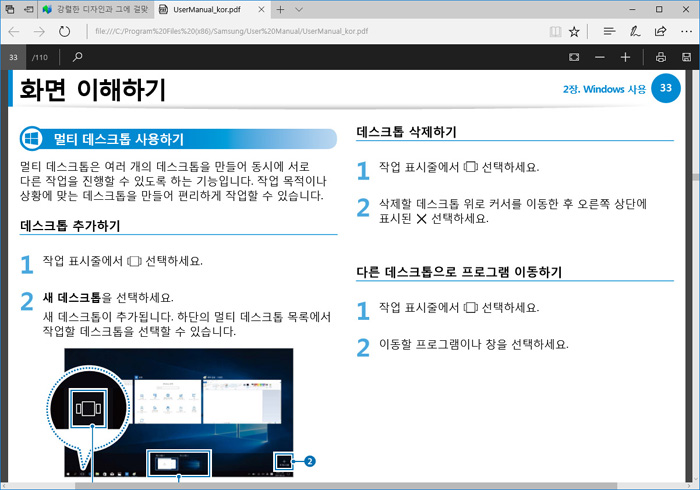Zoom out the PDF with minus button
Image resolution: width=700 pixels, height=490 pixels.
pos(600,57)
